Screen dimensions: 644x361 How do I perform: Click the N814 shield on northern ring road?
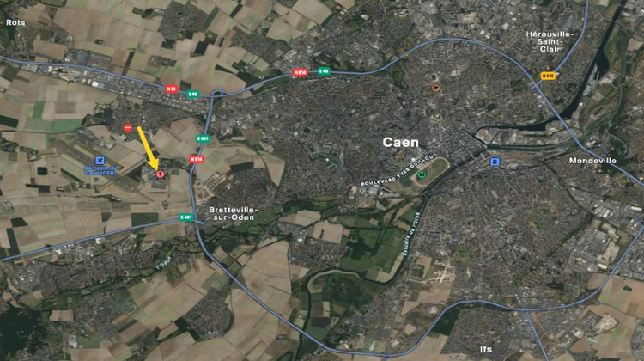click(301, 73)
